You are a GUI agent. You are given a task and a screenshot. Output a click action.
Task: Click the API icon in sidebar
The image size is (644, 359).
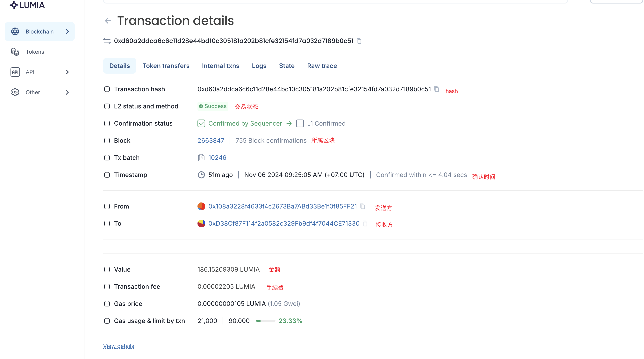click(x=15, y=72)
